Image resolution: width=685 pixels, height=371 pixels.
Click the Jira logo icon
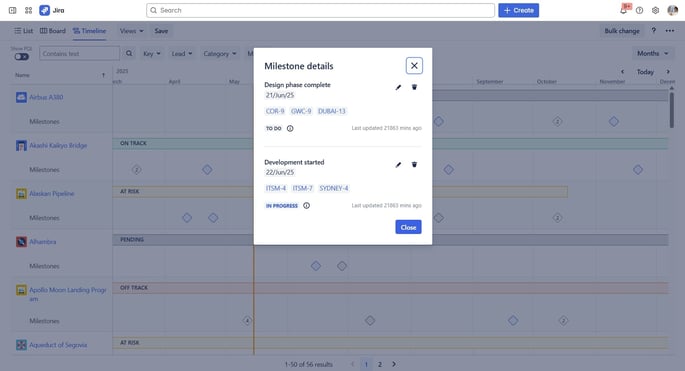(x=45, y=10)
